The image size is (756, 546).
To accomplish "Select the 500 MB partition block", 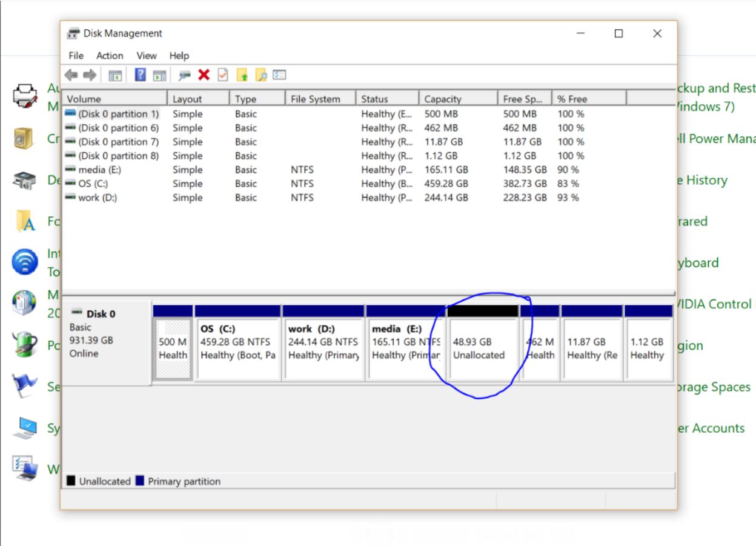I will [173, 343].
